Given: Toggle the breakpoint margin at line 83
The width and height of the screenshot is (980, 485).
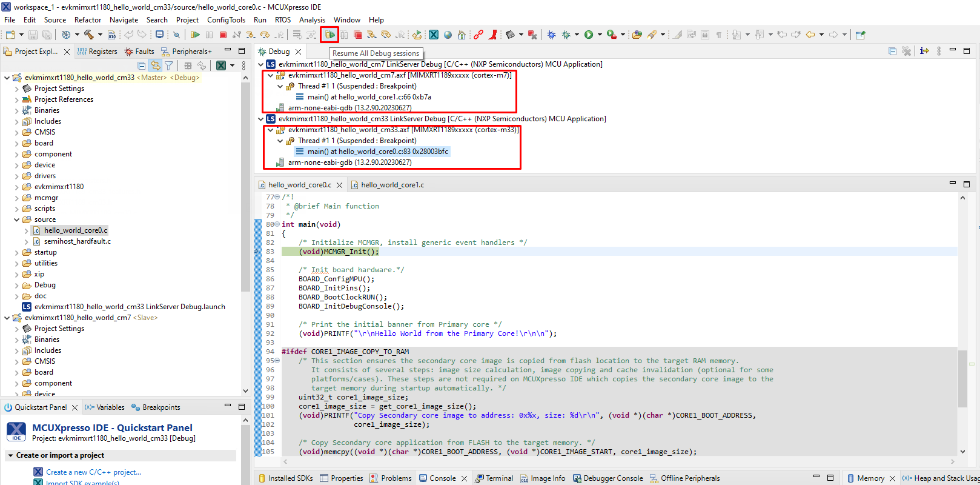Looking at the screenshot, I should [x=257, y=252].
